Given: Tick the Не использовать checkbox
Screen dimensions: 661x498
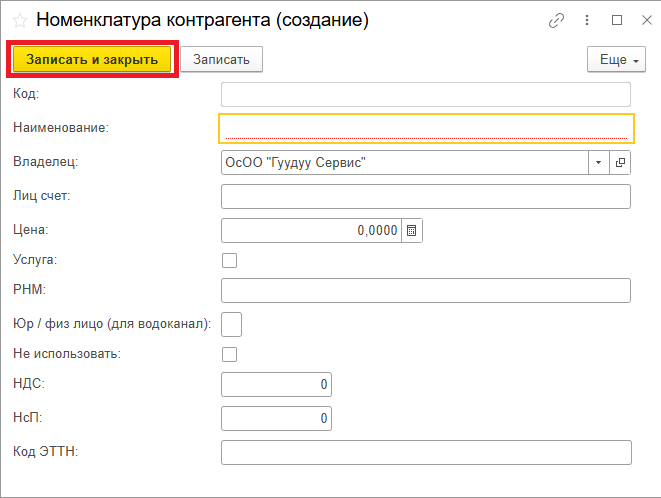Looking at the screenshot, I should [229, 354].
